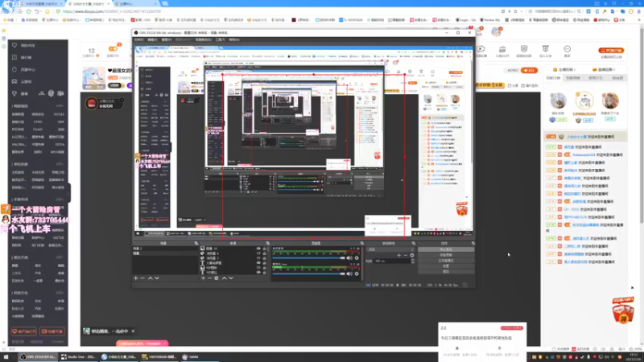Adjust the transition duration spinner arrows
Screen dimensions: 644x362
413,261
